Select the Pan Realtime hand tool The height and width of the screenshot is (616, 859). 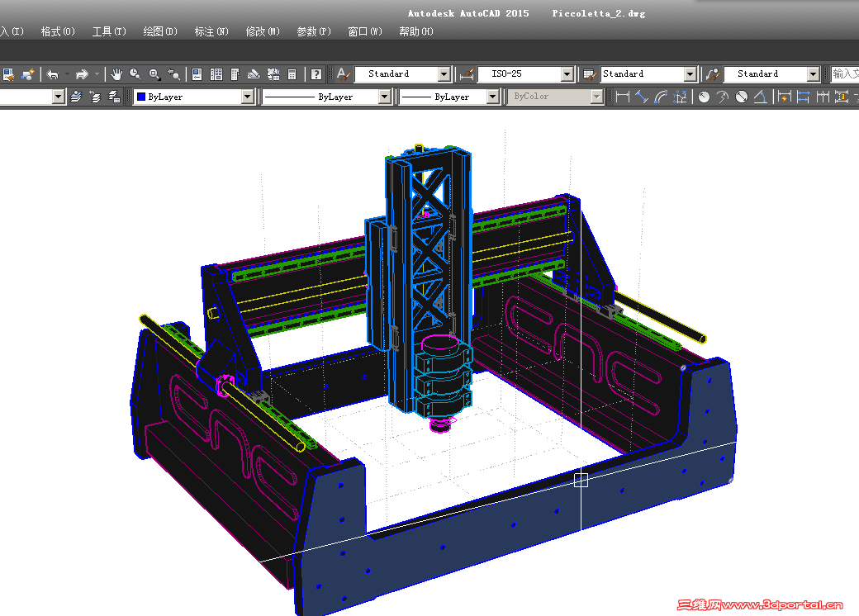(116, 73)
